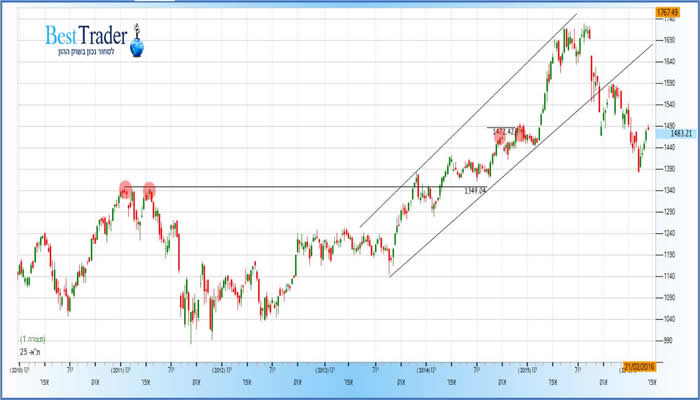
Task: Click the 1472.42 resistance level label
Action: click(x=504, y=130)
